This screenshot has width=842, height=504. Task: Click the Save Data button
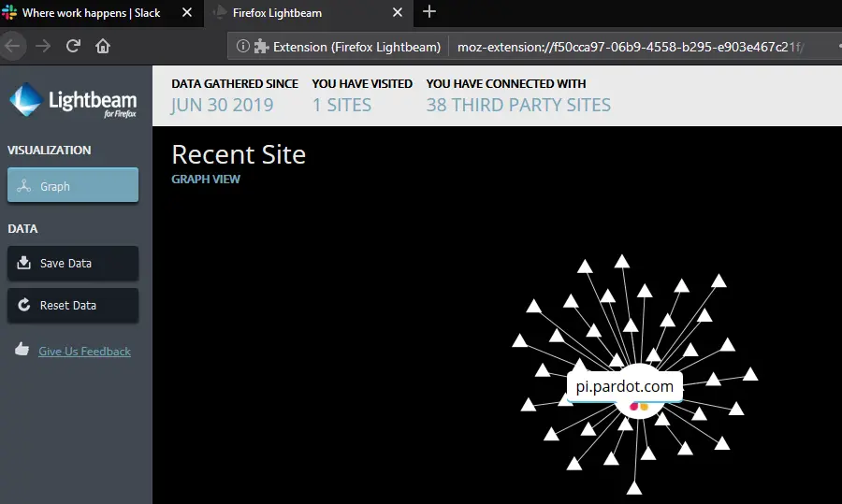[x=73, y=263]
